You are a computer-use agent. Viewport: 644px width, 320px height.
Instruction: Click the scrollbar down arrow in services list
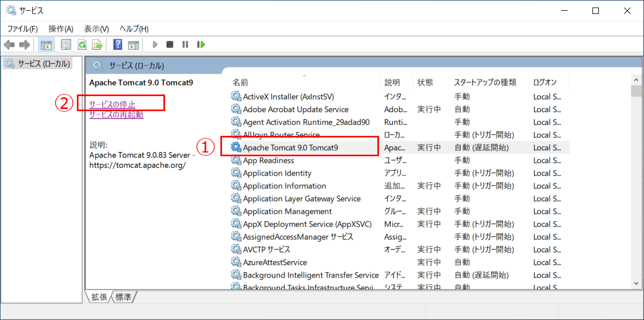(636, 284)
